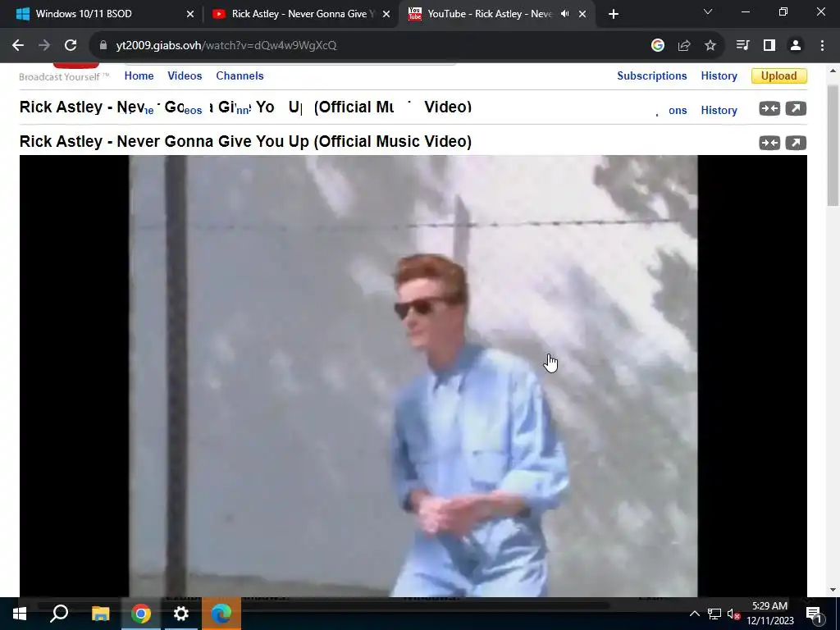Image resolution: width=840 pixels, height=630 pixels.
Task: Click the Broadcast Yourself logo text
Action: (64, 77)
